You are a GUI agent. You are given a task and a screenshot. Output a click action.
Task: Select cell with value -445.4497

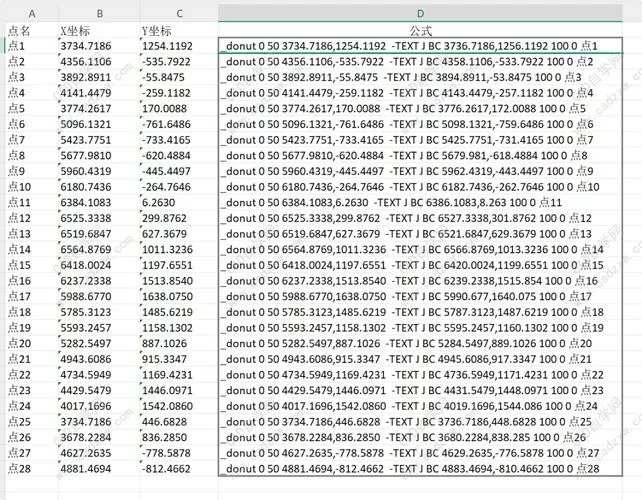pos(179,171)
